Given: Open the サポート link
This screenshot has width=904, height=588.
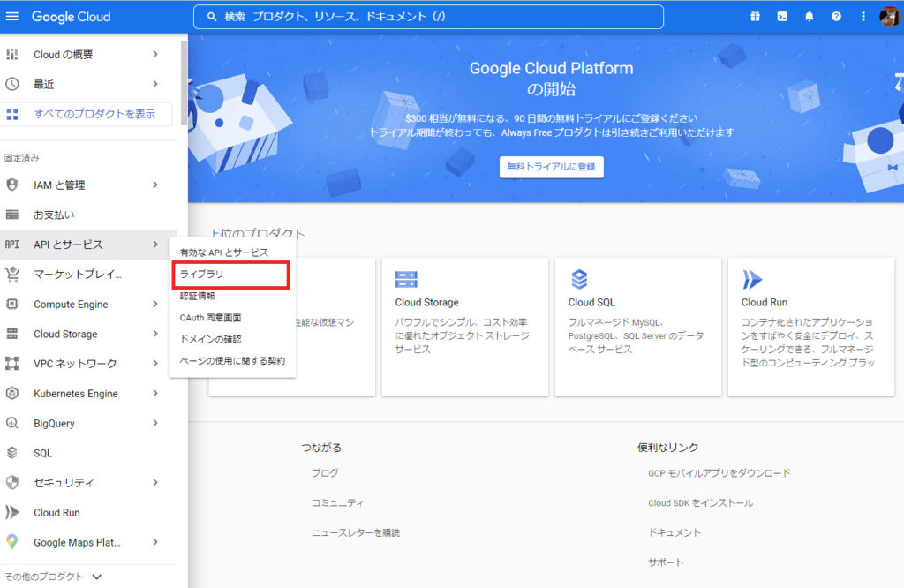Looking at the screenshot, I should tap(666, 562).
